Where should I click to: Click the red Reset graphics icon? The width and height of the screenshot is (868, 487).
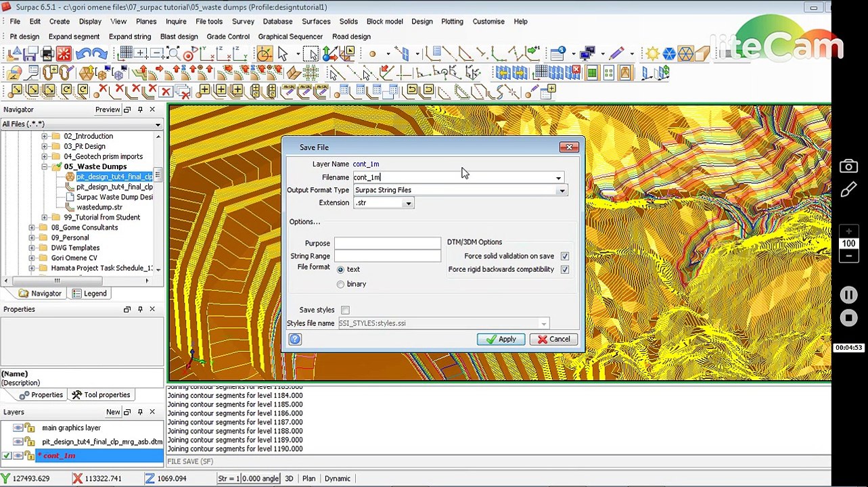point(64,54)
